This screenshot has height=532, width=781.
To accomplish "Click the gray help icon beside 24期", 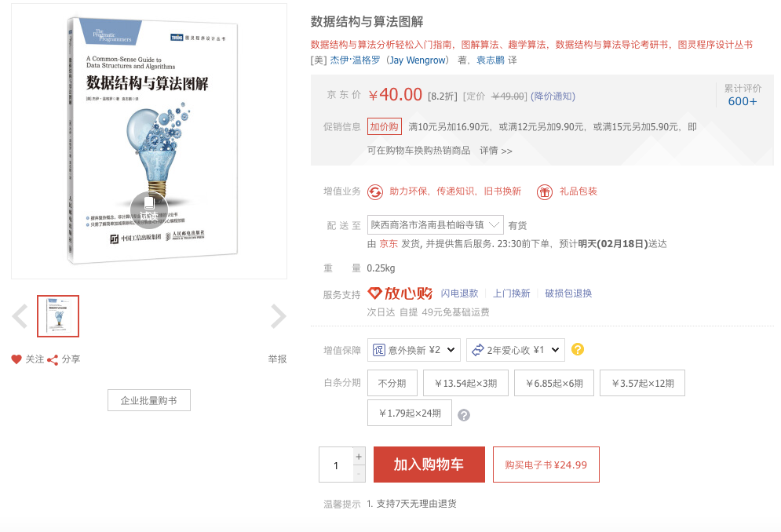I will click(x=464, y=415).
